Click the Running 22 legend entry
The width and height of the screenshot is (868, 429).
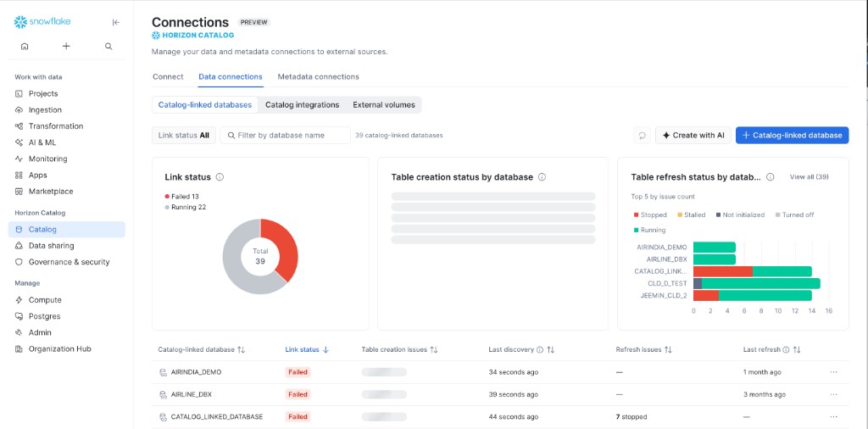click(185, 207)
